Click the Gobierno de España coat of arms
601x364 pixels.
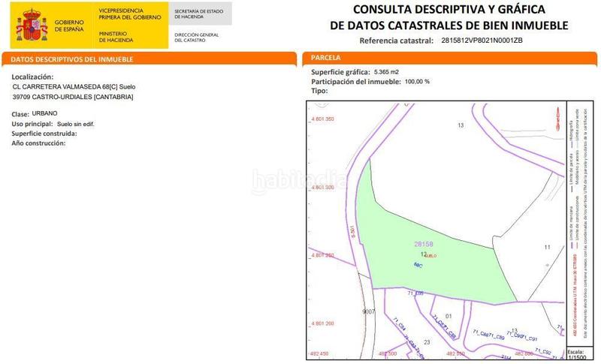31,26
